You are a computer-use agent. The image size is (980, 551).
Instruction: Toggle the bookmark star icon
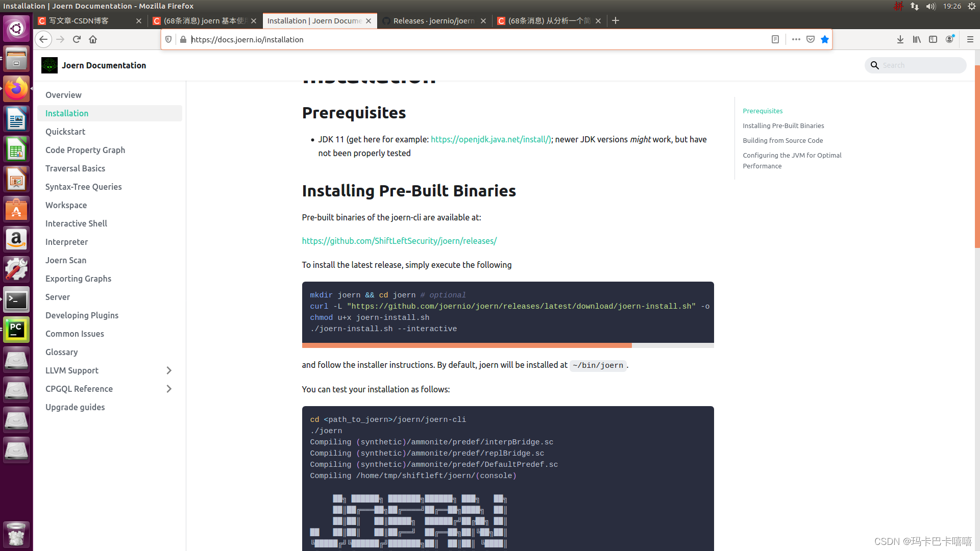pyautogui.click(x=825, y=39)
